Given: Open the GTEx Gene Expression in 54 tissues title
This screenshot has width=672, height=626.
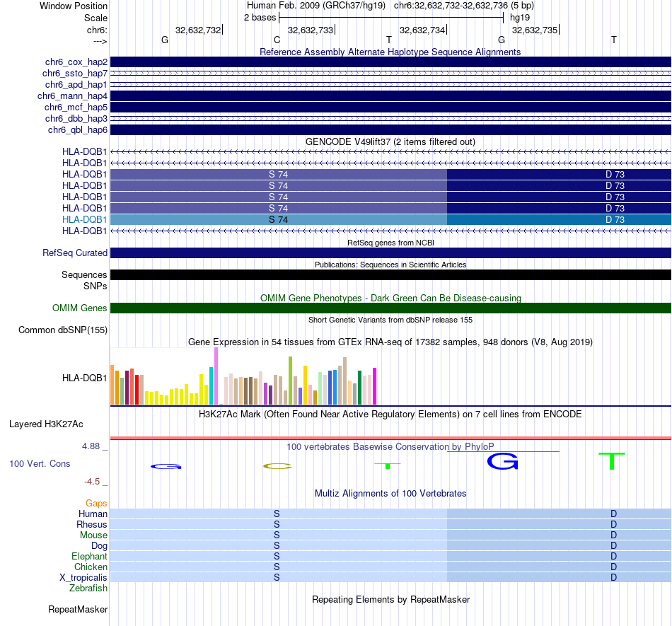Looking at the screenshot, I should tap(390, 342).
